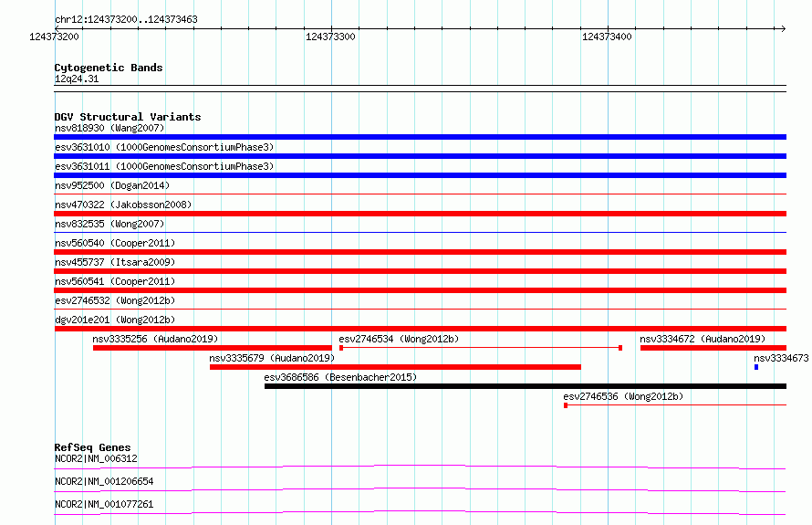Screen dimensions: 812x525
Task: Open variant nsv3335679 (Audano2019) label
Action: pyautogui.click(x=272, y=358)
